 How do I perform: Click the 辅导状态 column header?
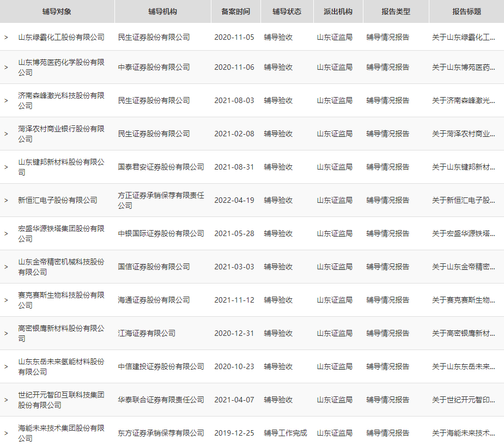(287, 11)
